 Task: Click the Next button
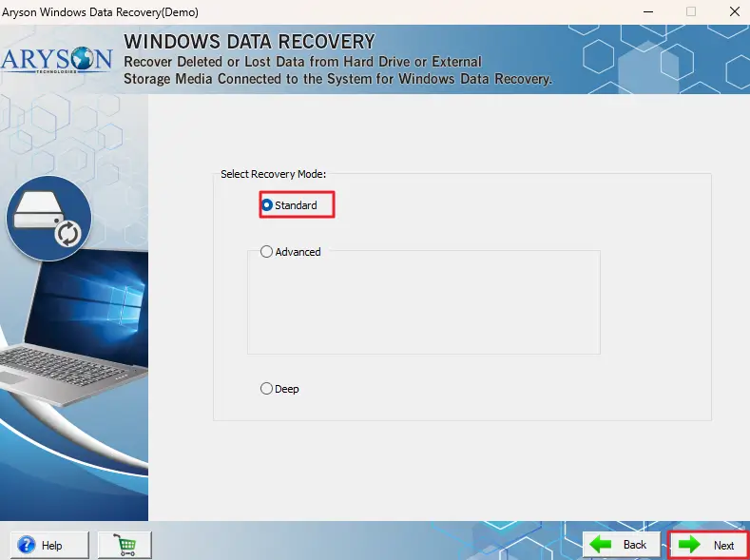[708, 545]
